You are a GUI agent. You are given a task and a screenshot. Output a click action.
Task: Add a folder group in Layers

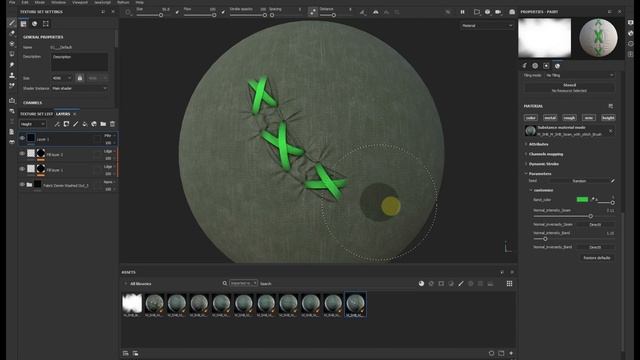pos(103,124)
